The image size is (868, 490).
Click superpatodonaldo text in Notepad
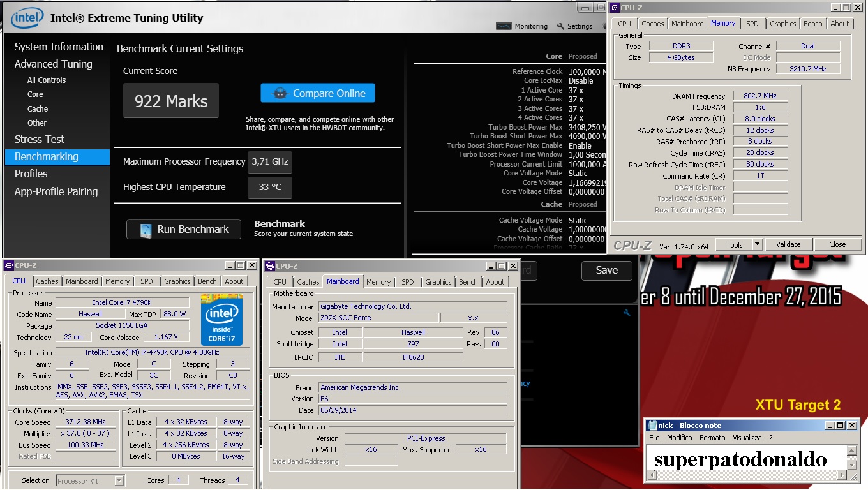740,459
